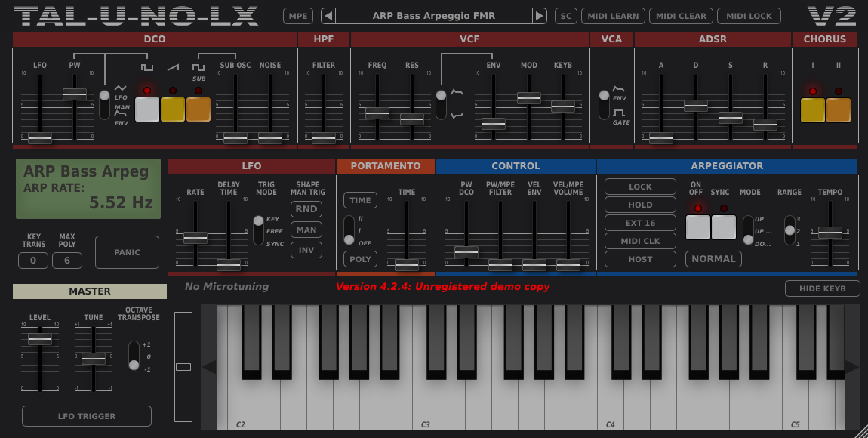Image resolution: width=868 pixels, height=438 pixels.
Task: Flip the arpeggiator mode UP/DOWN switch
Action: pos(748,230)
